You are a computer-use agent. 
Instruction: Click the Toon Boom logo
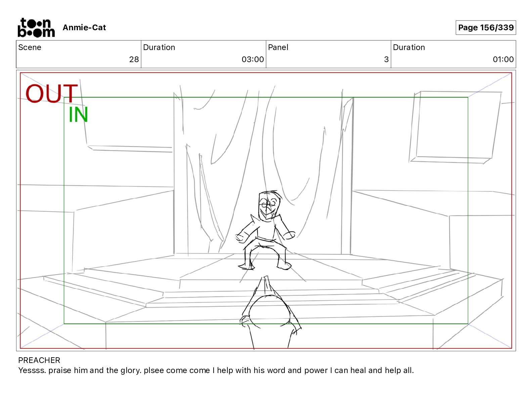pos(36,28)
